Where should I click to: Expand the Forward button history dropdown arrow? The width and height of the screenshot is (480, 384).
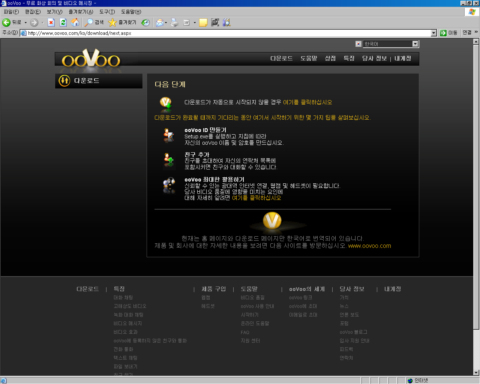coord(42,23)
